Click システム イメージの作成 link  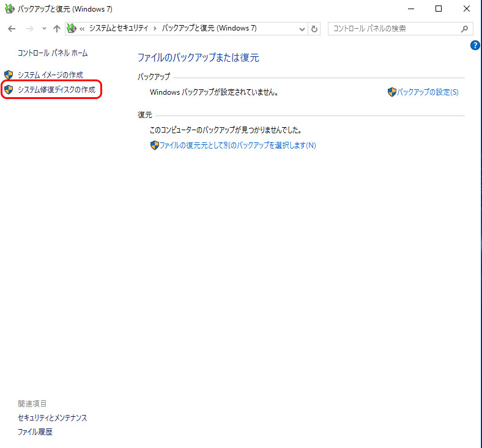(x=50, y=75)
